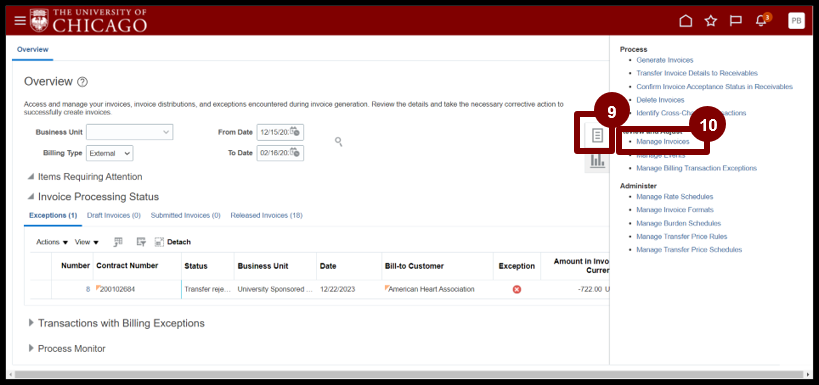Go to Home via house icon
Screen dimensions: 819x385
685,21
